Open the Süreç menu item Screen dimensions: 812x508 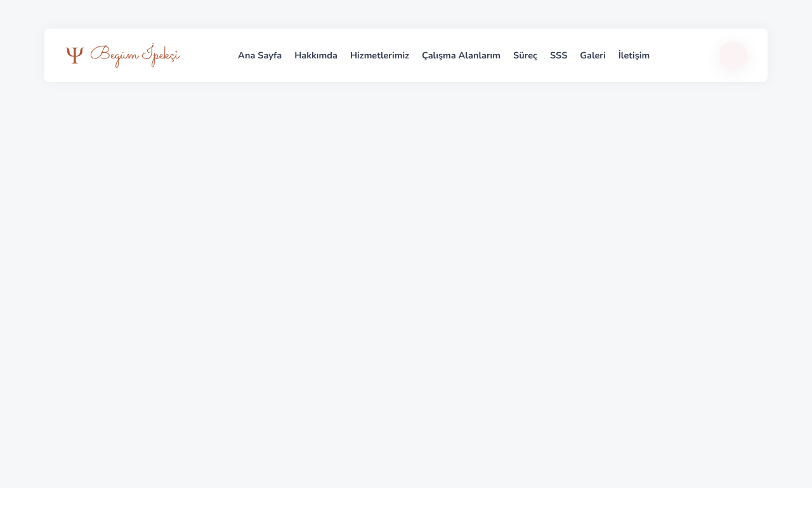(525, 55)
